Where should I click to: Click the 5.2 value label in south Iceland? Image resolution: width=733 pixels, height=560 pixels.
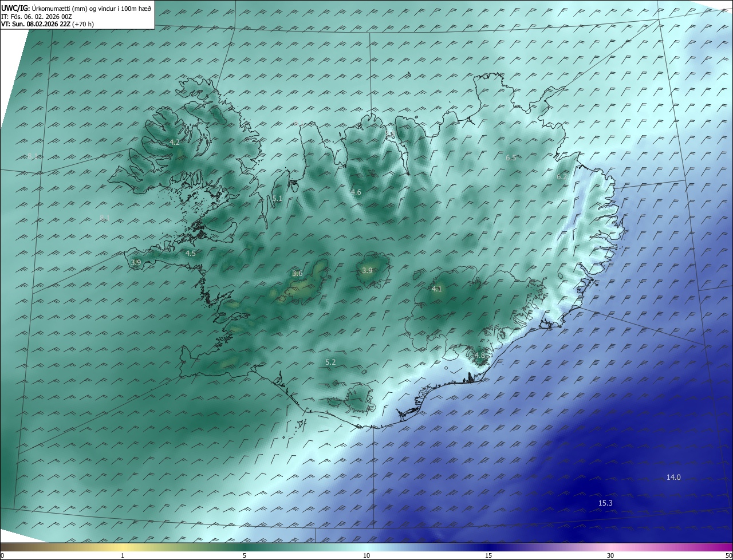(330, 362)
